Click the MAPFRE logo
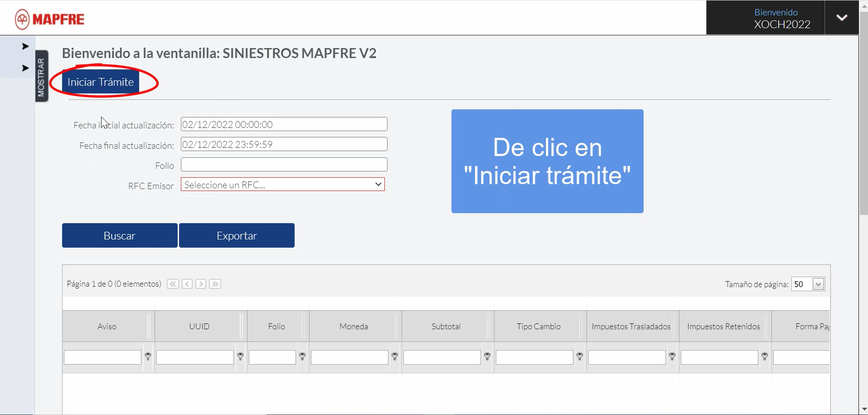The image size is (868, 415). (x=50, y=19)
